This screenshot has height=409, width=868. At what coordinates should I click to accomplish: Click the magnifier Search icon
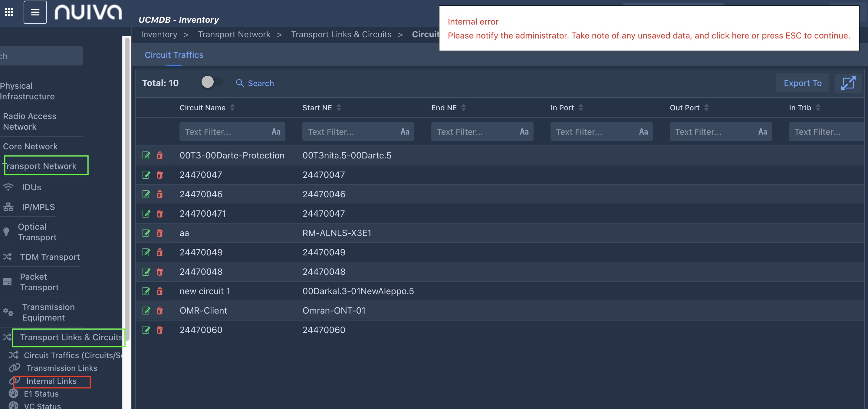point(240,83)
